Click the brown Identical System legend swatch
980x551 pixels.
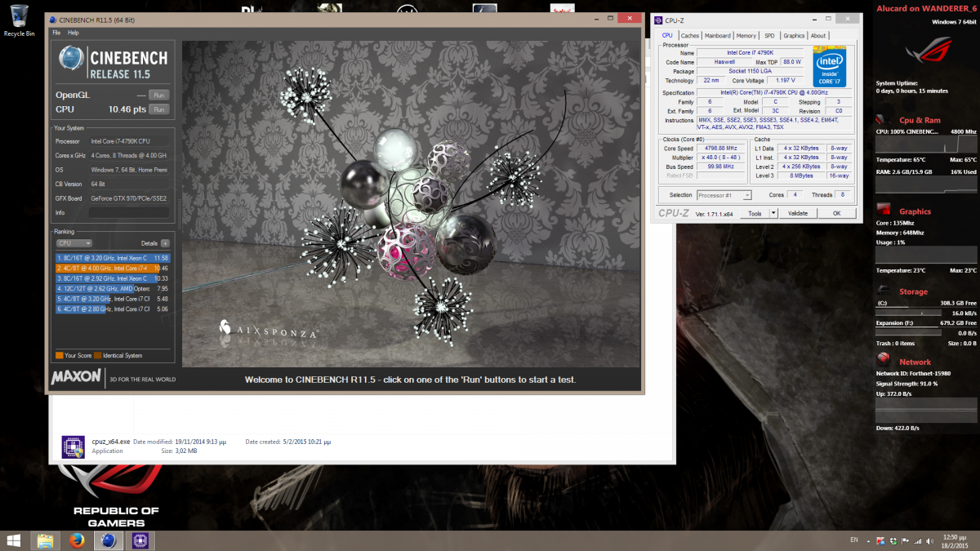click(98, 356)
